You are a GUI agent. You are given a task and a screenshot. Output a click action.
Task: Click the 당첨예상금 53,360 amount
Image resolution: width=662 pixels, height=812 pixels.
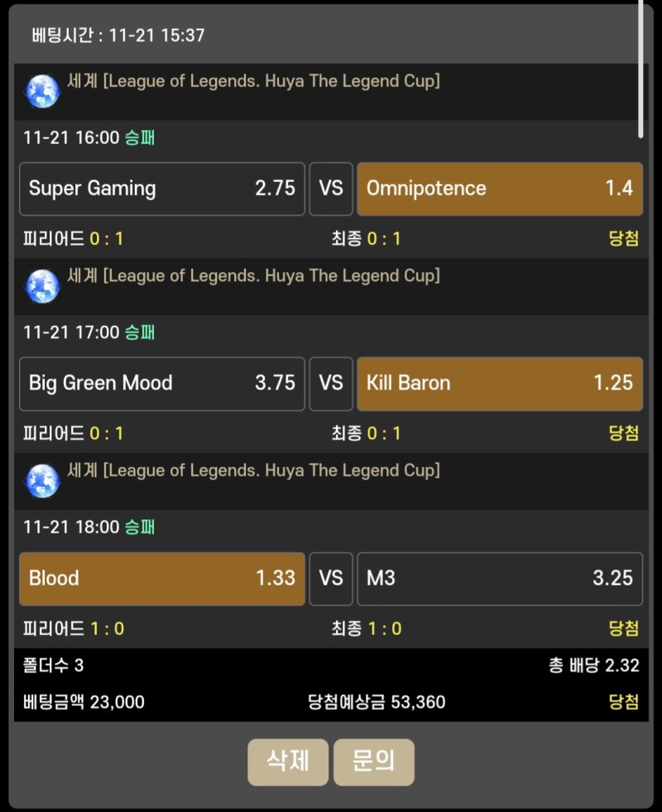click(377, 702)
